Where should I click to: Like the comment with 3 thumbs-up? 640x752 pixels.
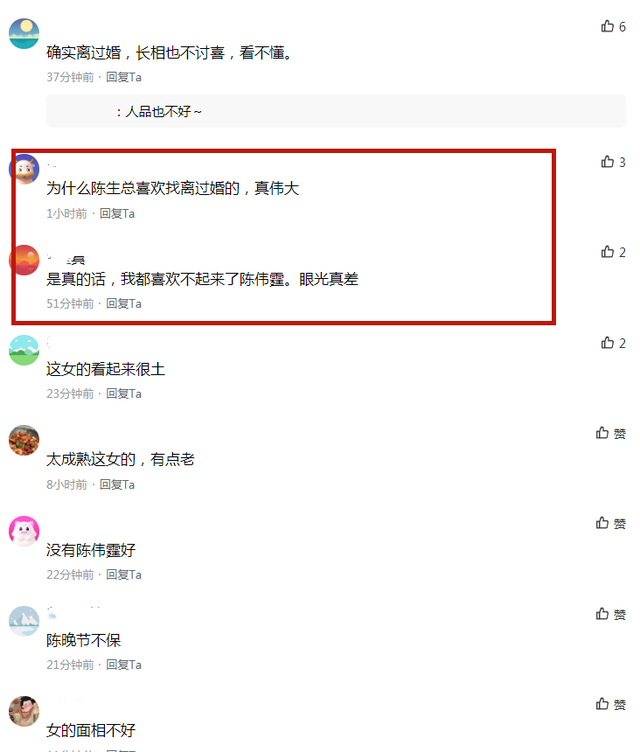(x=613, y=162)
